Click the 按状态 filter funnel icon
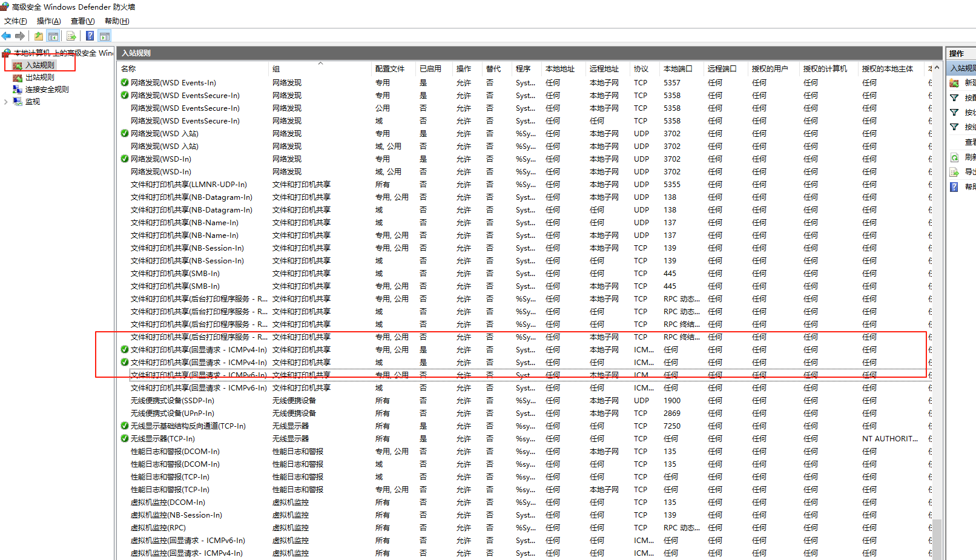The height and width of the screenshot is (560, 976). [x=954, y=112]
